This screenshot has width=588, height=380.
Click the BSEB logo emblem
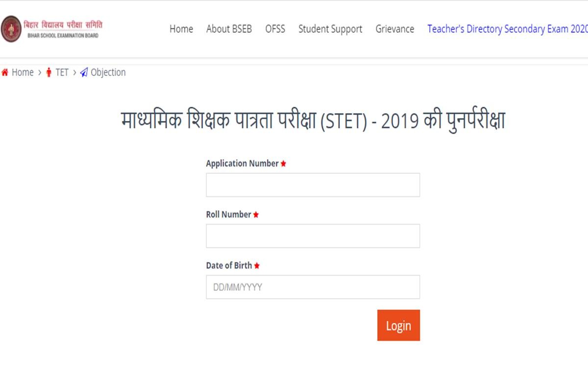point(11,29)
